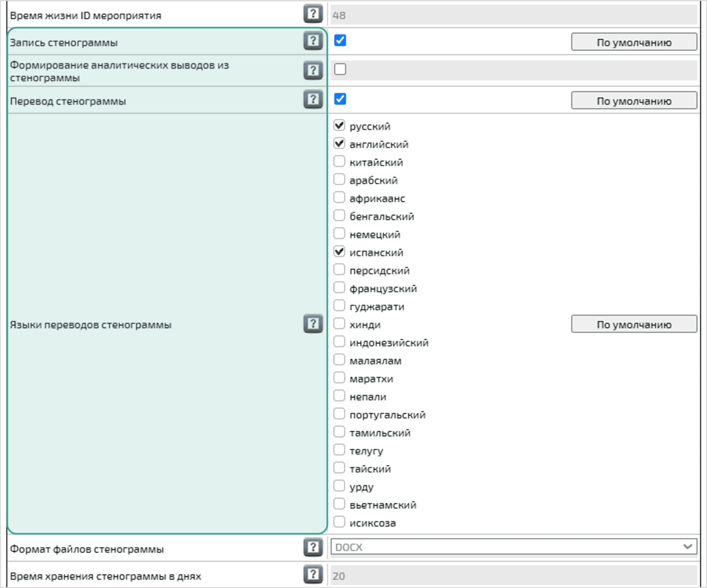Image resolution: width=707 pixels, height=588 pixels.
Task: Uncheck the испанский language option
Action: (339, 252)
